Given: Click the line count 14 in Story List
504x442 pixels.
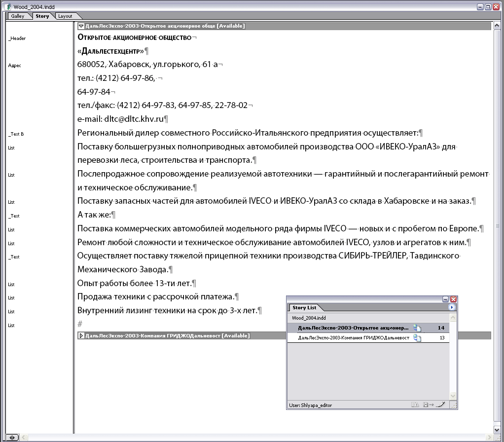Looking at the screenshot, I should coord(441,328).
